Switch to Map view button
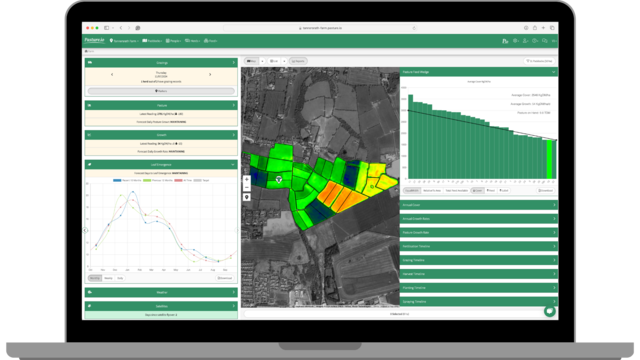640x360 pixels. point(251,61)
